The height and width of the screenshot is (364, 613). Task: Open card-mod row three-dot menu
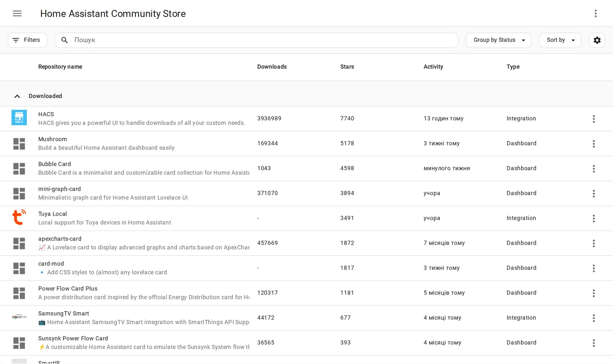(x=593, y=268)
